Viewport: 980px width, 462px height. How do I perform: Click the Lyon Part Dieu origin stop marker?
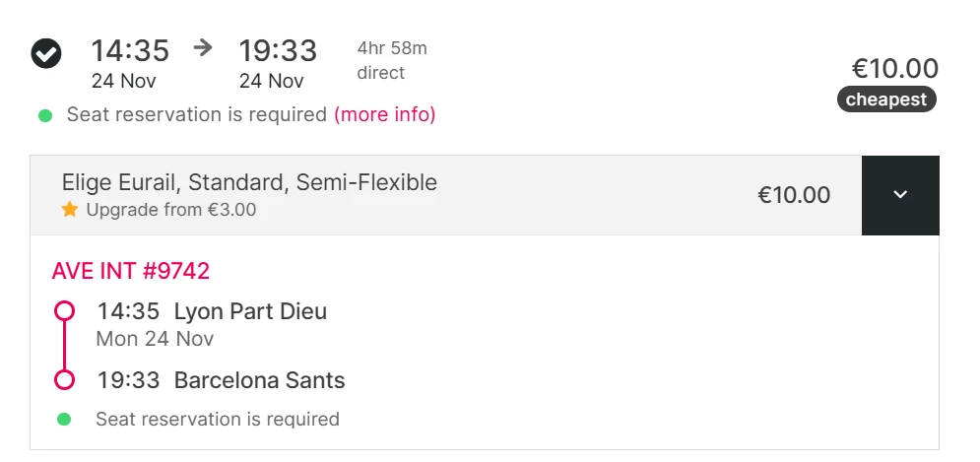(64, 311)
